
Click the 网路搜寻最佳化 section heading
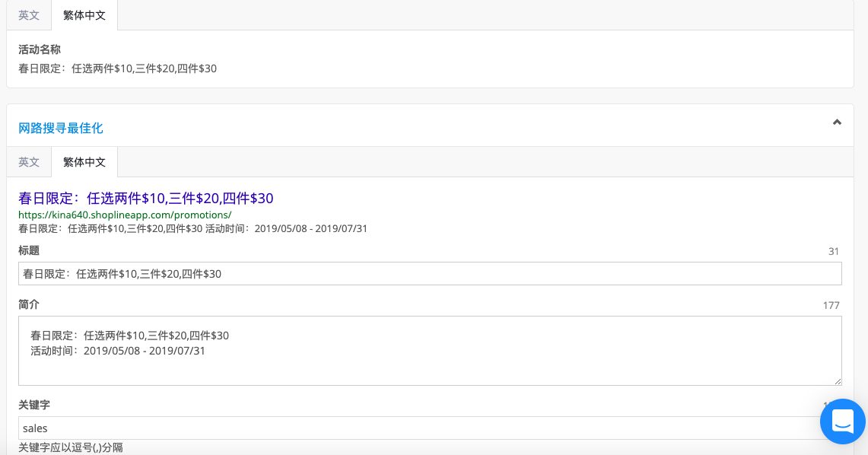tap(60, 129)
